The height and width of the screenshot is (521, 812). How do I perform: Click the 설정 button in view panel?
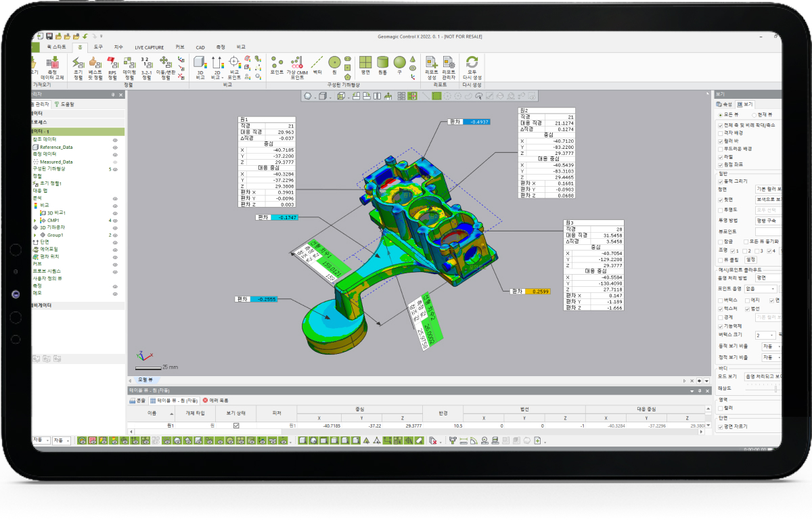(x=750, y=259)
